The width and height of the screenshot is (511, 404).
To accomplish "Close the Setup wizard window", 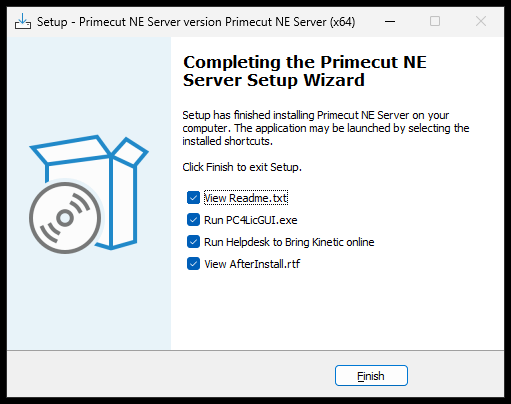I will pos(481,22).
